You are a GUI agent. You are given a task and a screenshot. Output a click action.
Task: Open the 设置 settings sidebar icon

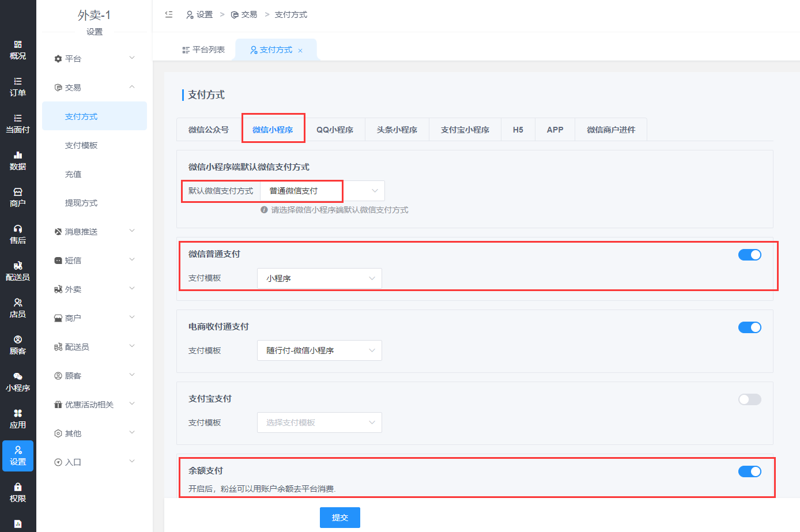tap(18, 456)
